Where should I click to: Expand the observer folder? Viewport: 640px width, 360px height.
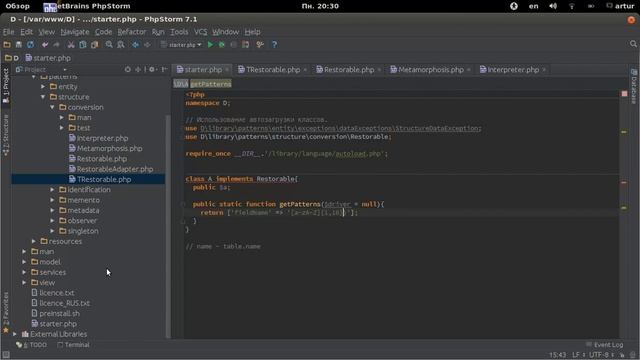[x=52, y=220]
